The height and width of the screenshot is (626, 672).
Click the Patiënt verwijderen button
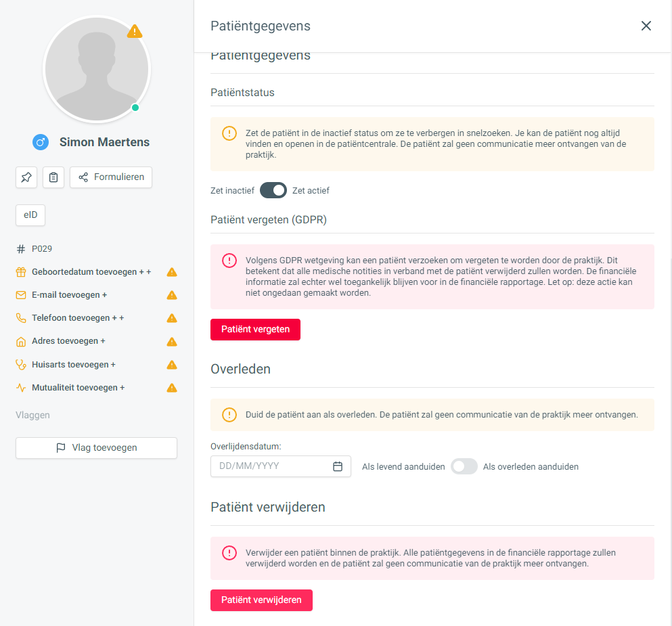tap(261, 600)
